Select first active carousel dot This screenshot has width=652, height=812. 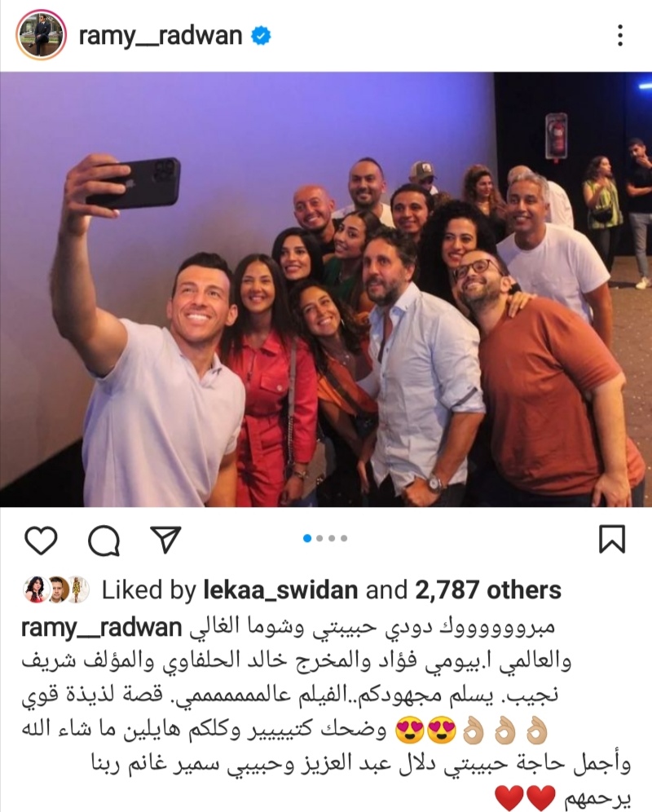pos(307,539)
